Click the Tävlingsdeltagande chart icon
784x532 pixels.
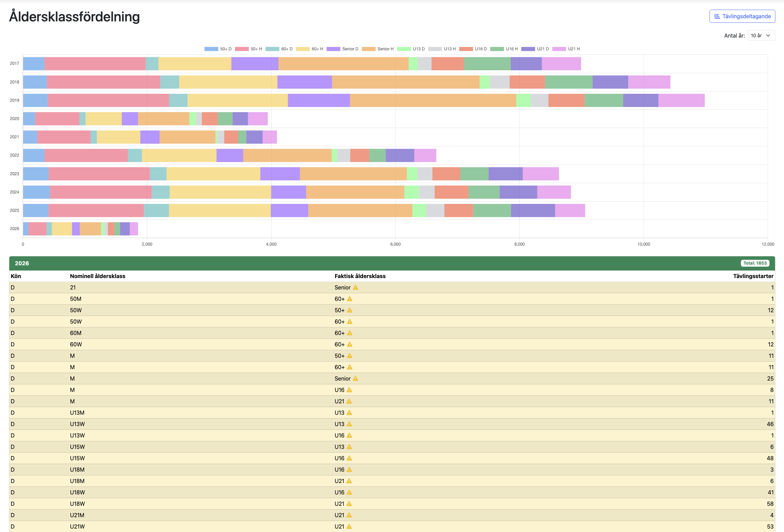pos(717,16)
